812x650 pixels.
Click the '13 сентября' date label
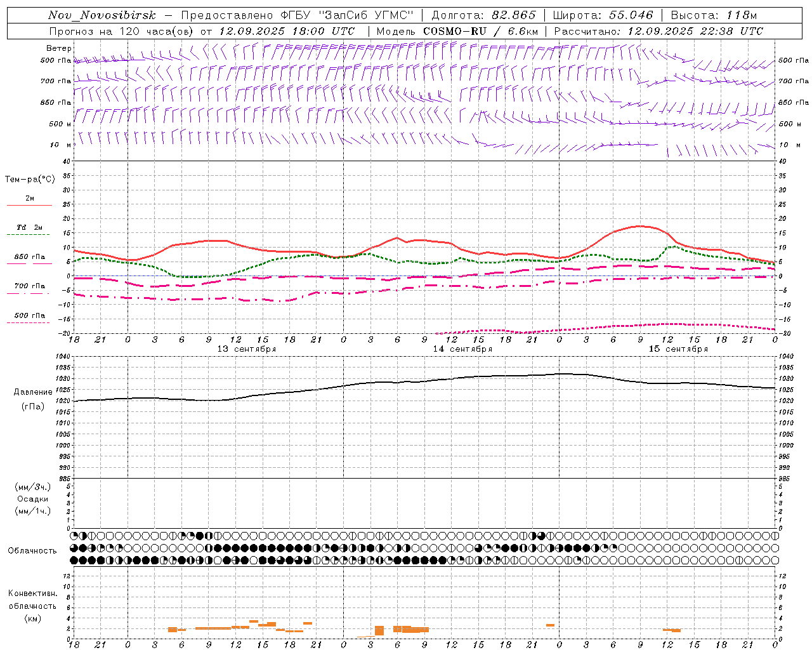click(x=247, y=349)
